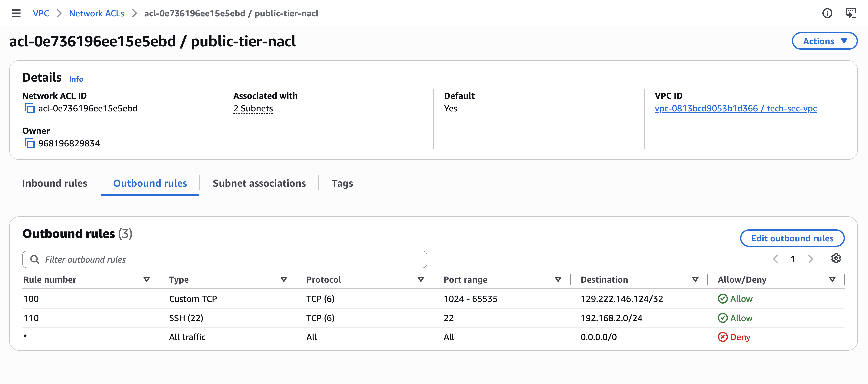Viewport: 868px width, 384px height.
Task: Switch to Inbound rules tab
Action: tap(55, 183)
